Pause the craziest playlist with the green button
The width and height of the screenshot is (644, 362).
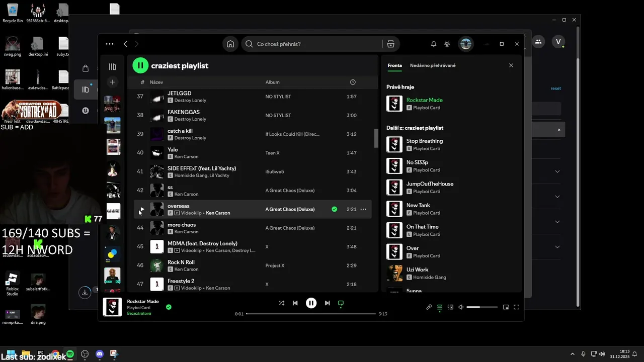click(140, 65)
